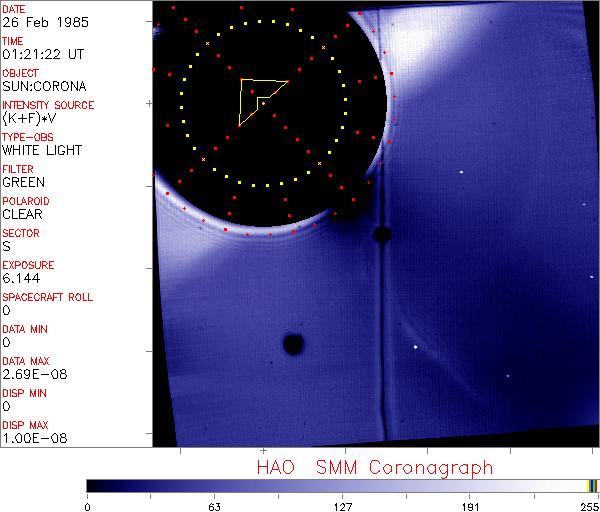Click the DISP MIN label

coord(24,393)
